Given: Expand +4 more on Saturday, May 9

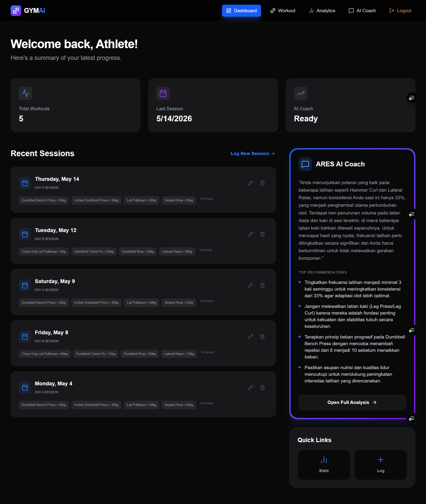Looking at the screenshot, I should click(206, 301).
